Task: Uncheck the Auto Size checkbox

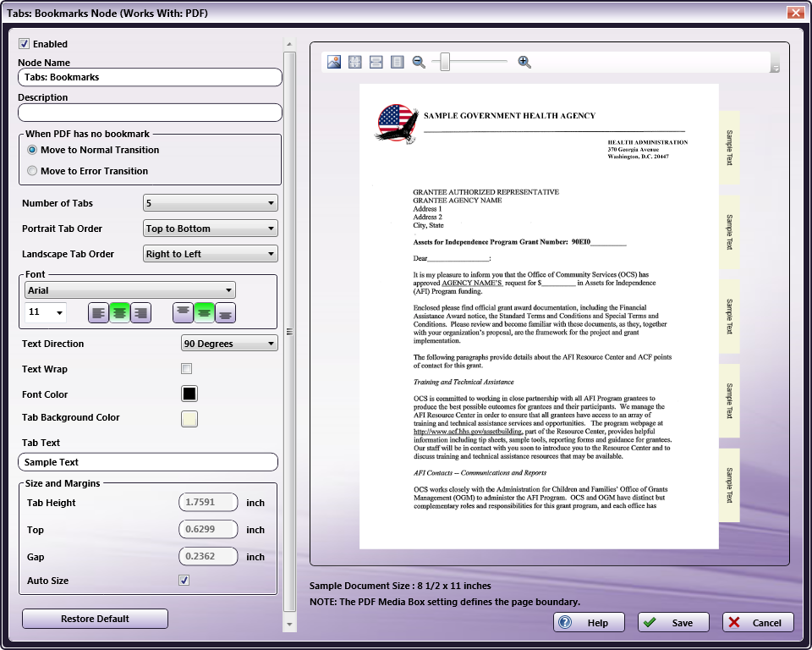Action: (x=184, y=580)
